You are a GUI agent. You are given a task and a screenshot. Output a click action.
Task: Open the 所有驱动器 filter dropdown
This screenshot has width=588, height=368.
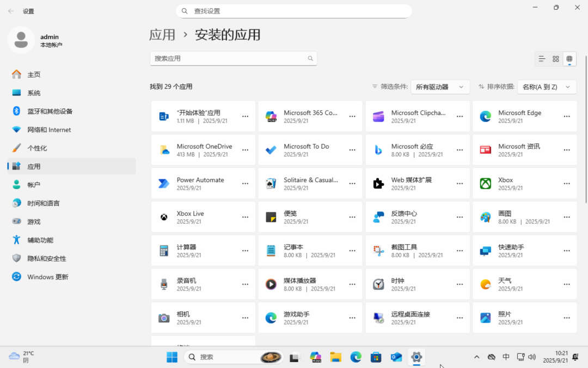(x=440, y=87)
